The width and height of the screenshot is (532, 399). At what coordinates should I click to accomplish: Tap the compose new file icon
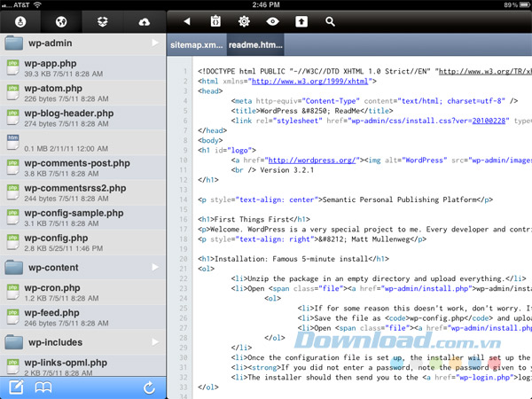pyautogui.click(x=16, y=387)
